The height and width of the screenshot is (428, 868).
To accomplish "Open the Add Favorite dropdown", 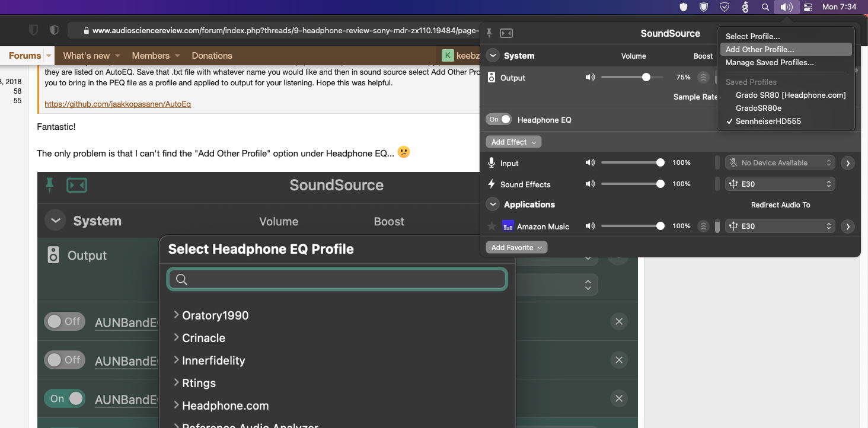I will 516,248.
